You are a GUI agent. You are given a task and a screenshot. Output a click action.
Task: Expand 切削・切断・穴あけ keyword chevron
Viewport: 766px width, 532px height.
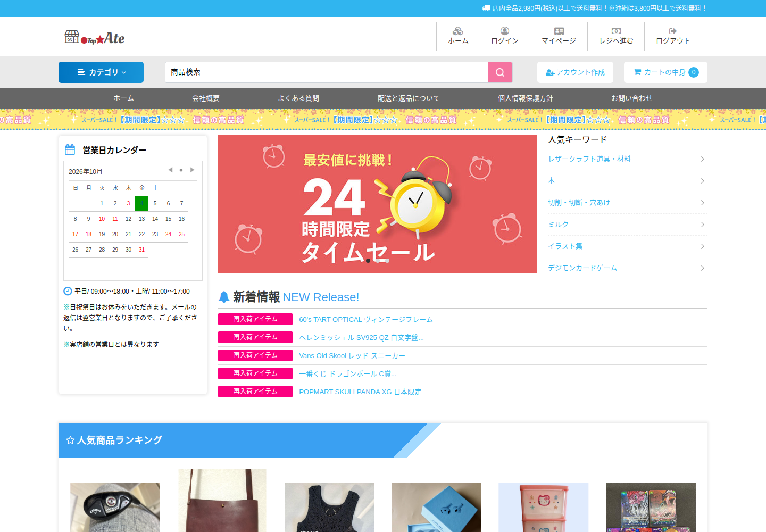[703, 203]
